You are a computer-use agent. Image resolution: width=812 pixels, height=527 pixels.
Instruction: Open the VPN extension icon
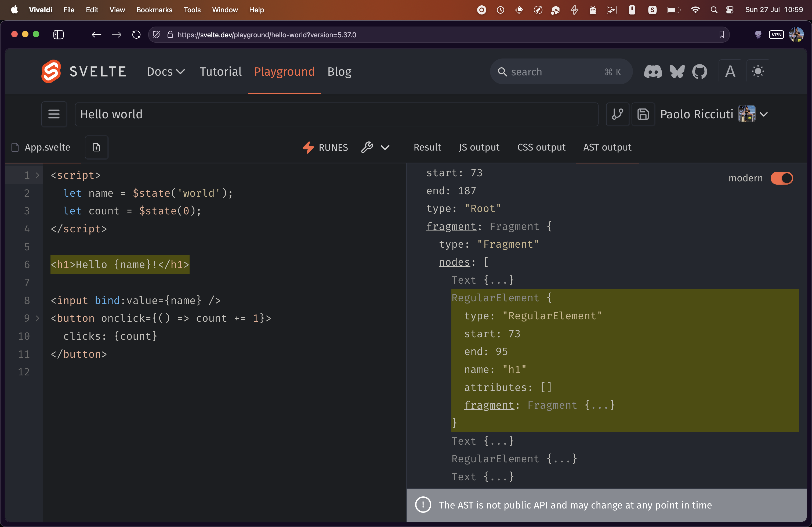777,35
